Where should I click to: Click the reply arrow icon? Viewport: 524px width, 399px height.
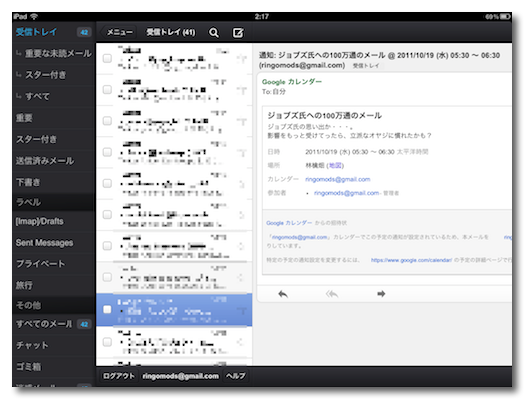click(283, 294)
